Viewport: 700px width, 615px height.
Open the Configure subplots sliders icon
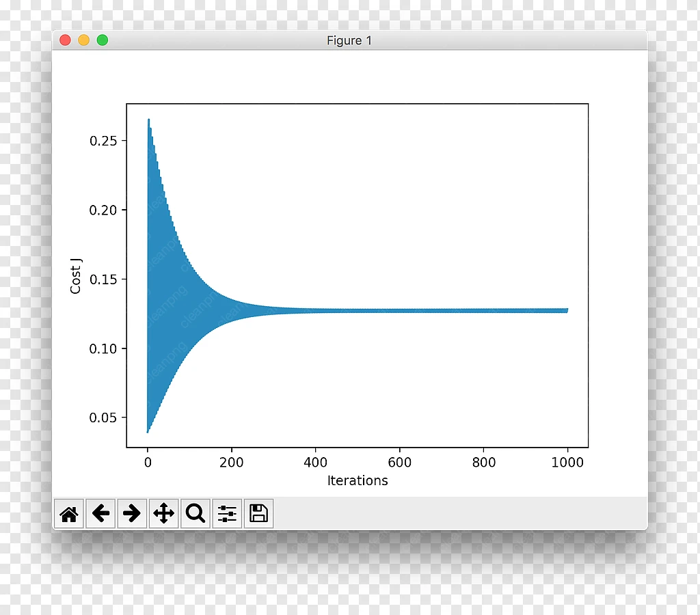(x=227, y=513)
